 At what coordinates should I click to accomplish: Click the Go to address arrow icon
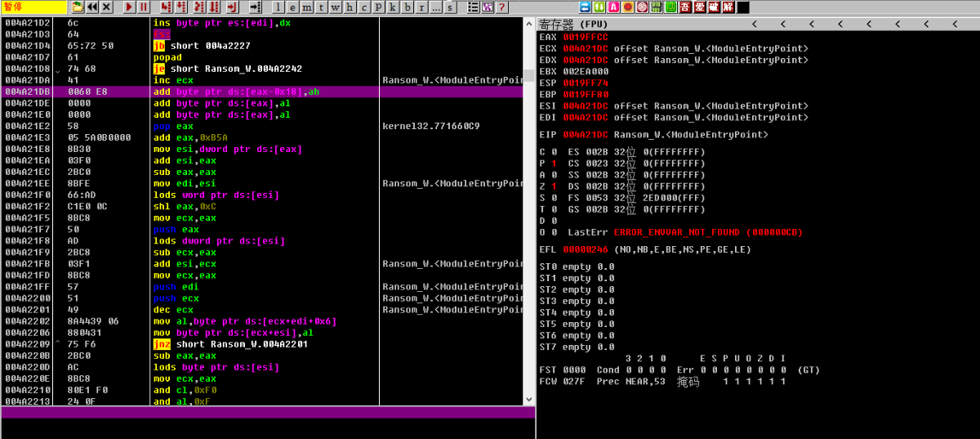tap(255, 7)
